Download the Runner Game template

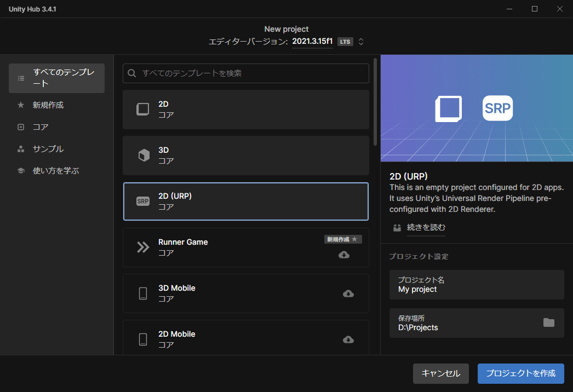point(344,255)
